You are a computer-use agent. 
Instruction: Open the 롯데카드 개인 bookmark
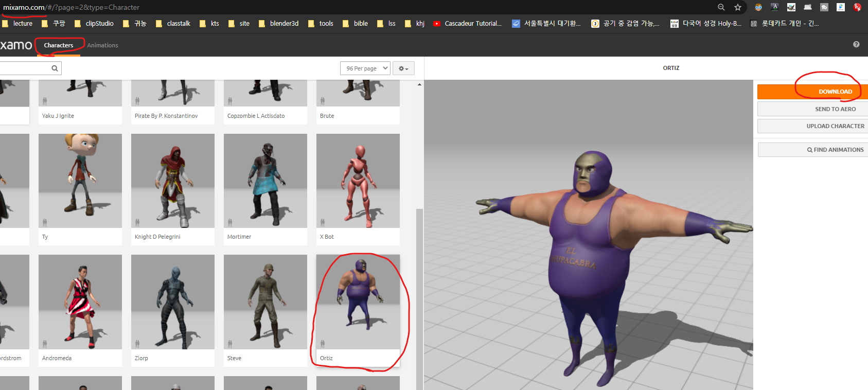(x=785, y=24)
